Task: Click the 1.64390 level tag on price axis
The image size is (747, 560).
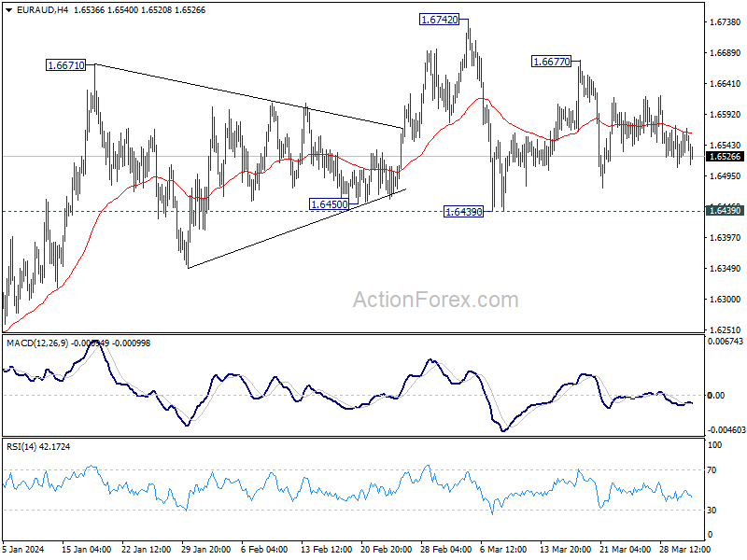Action: (x=725, y=211)
